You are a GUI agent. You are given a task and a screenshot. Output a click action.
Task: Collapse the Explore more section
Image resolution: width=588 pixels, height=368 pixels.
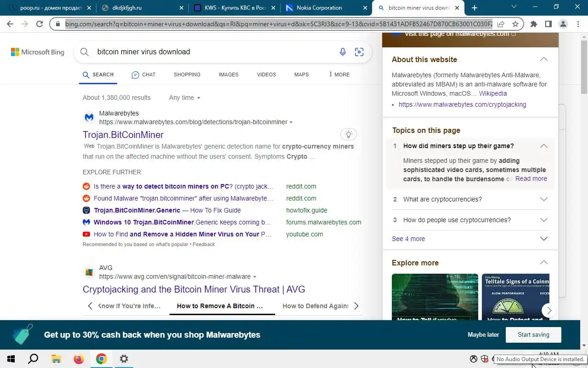pyautogui.click(x=544, y=263)
